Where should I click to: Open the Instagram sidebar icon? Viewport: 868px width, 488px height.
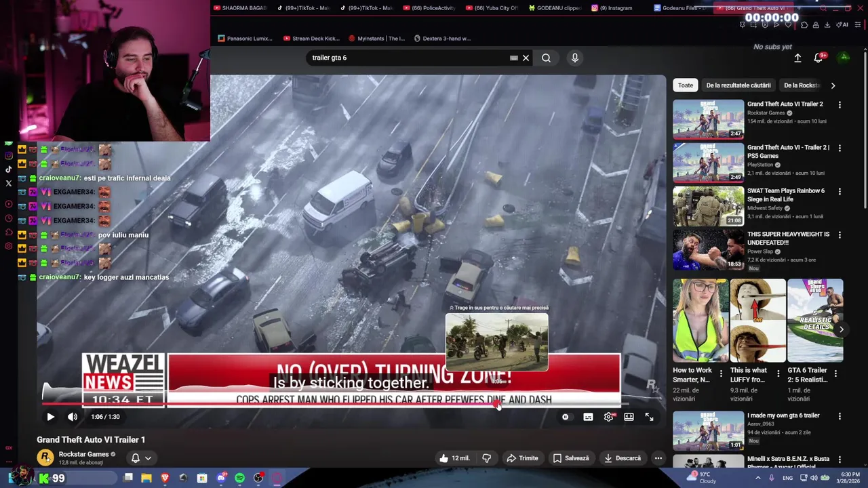click(x=9, y=156)
